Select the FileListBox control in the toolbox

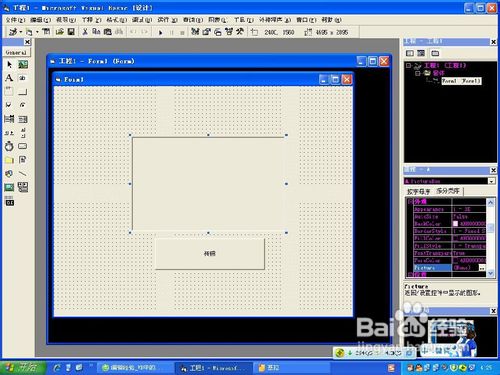tap(23, 160)
